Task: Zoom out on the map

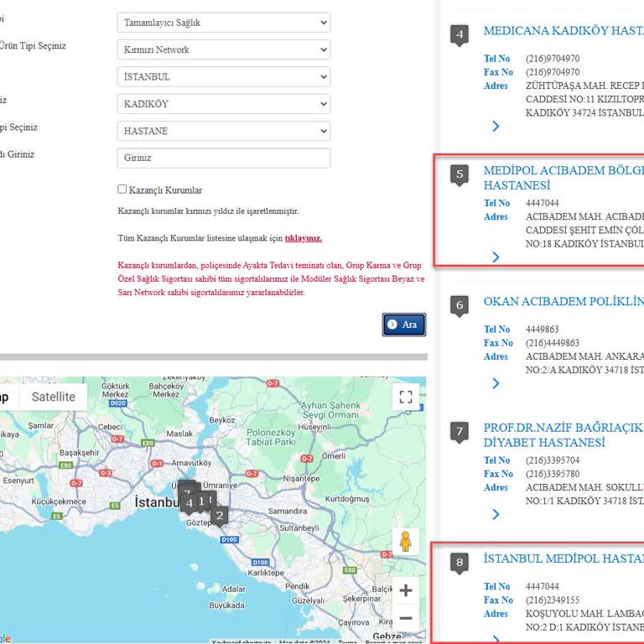Action: click(406, 619)
